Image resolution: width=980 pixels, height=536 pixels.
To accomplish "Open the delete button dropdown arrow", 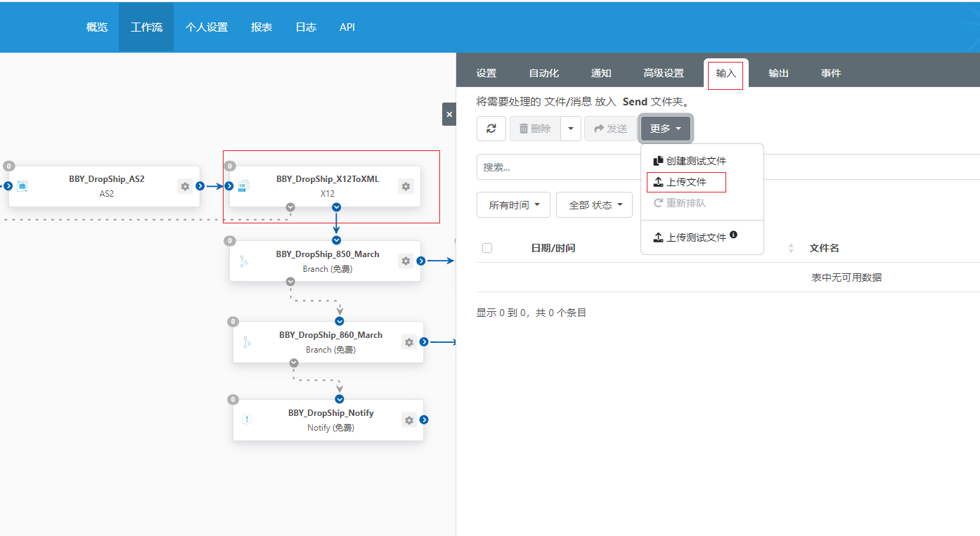I will pyautogui.click(x=571, y=129).
